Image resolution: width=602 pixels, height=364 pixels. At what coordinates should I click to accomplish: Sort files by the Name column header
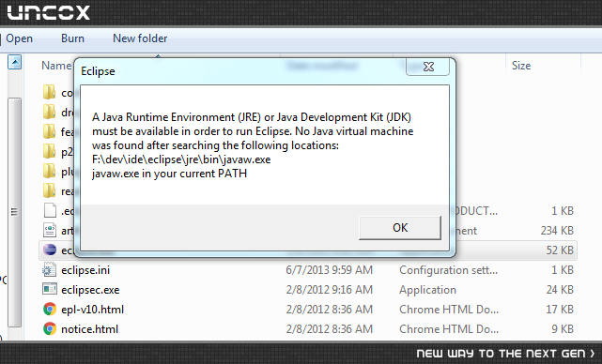tap(56, 66)
